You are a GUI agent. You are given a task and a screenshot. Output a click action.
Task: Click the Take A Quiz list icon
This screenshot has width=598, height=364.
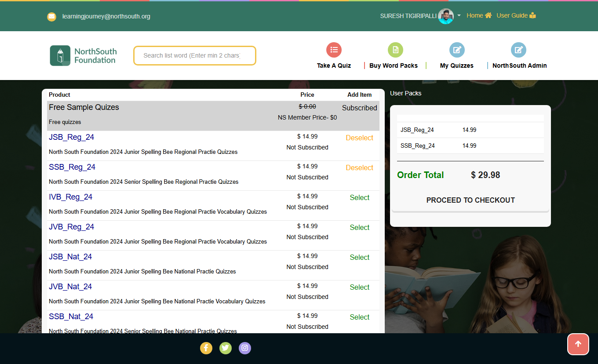[x=334, y=50]
